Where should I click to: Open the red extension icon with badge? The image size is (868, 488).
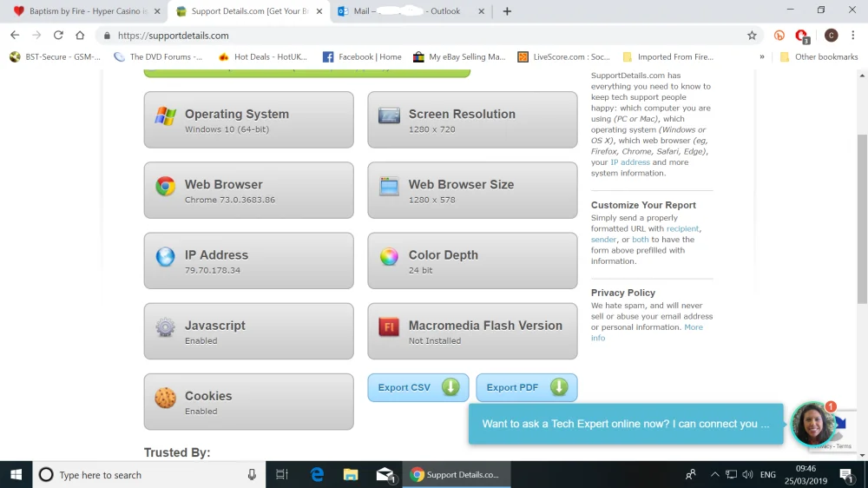[801, 36]
